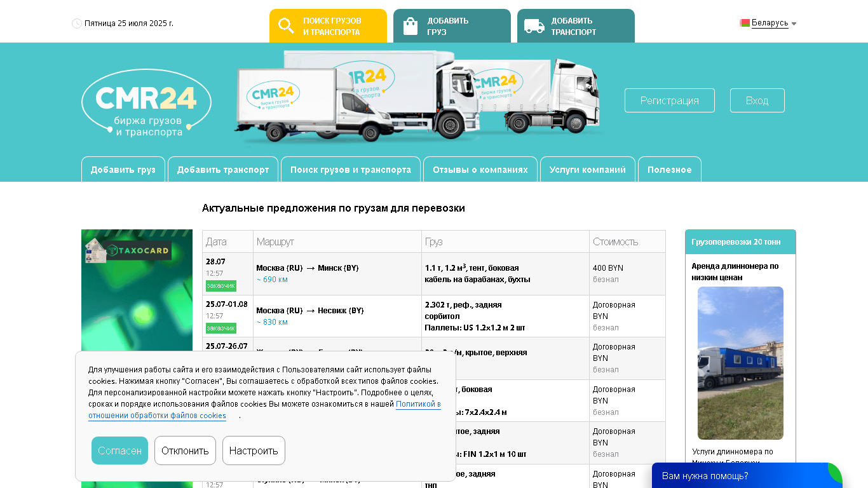Screen dimensions: 868x488
Task: Click the Регистрация button
Action: 670,100
